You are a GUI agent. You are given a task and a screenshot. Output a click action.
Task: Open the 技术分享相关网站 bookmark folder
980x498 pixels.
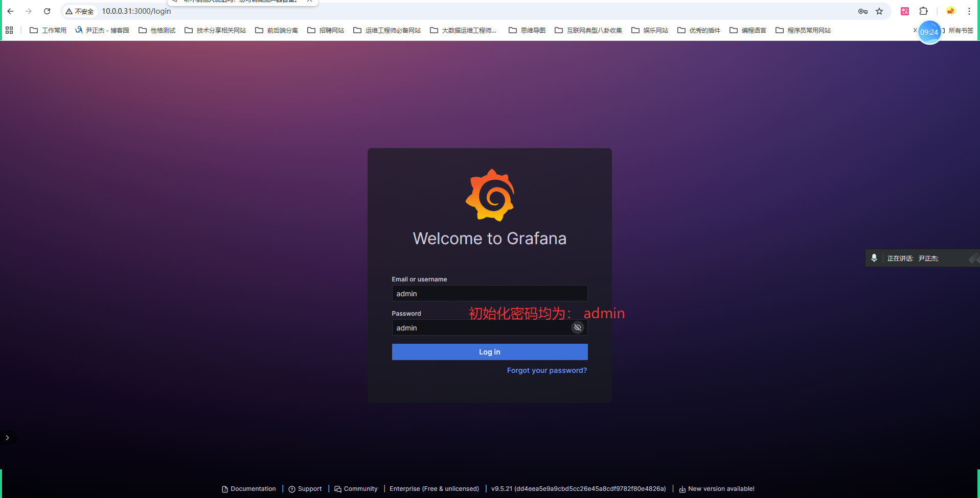(x=215, y=30)
